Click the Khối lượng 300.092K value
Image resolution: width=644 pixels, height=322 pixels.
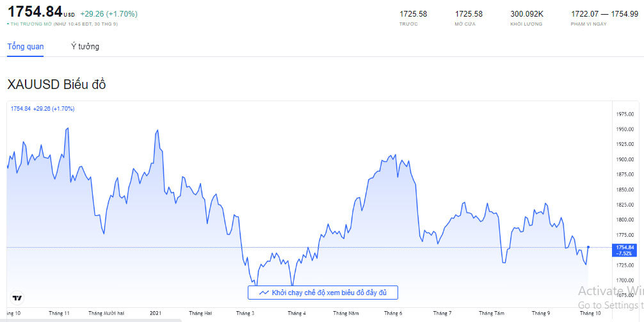click(527, 13)
